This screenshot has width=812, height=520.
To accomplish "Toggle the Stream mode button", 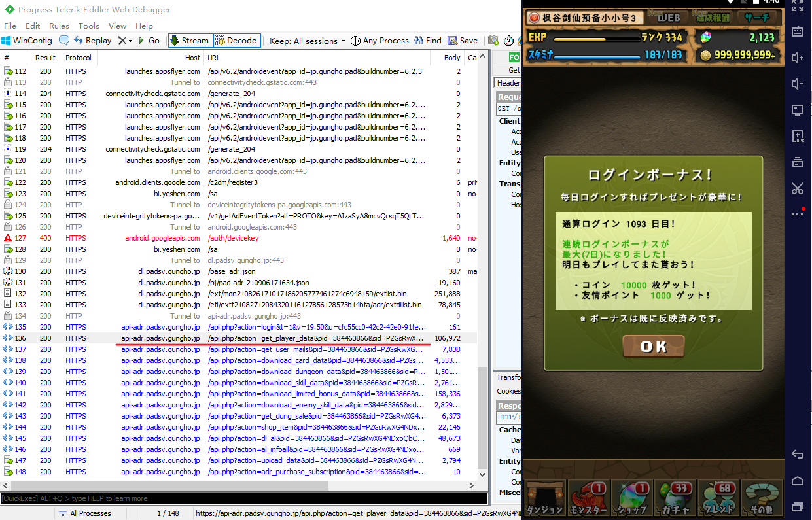I will coord(189,41).
